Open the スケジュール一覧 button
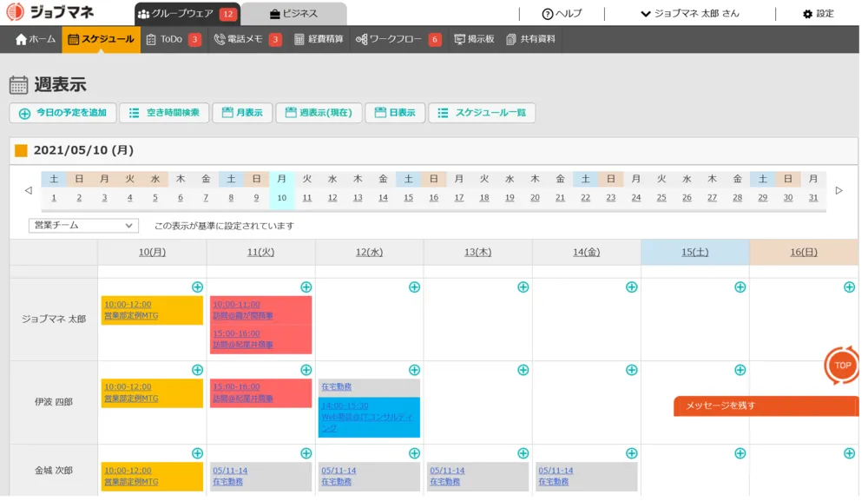 (482, 113)
